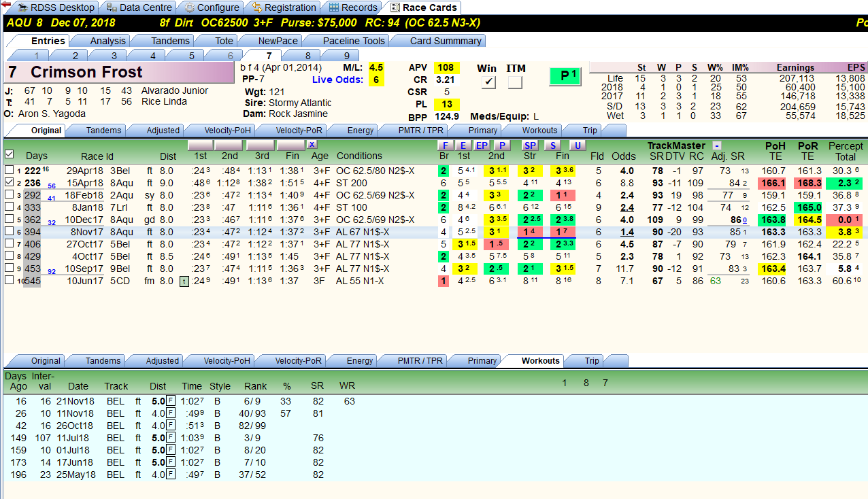Click the EP running-style filter button
The height and width of the screenshot is (499, 868).
(482, 145)
